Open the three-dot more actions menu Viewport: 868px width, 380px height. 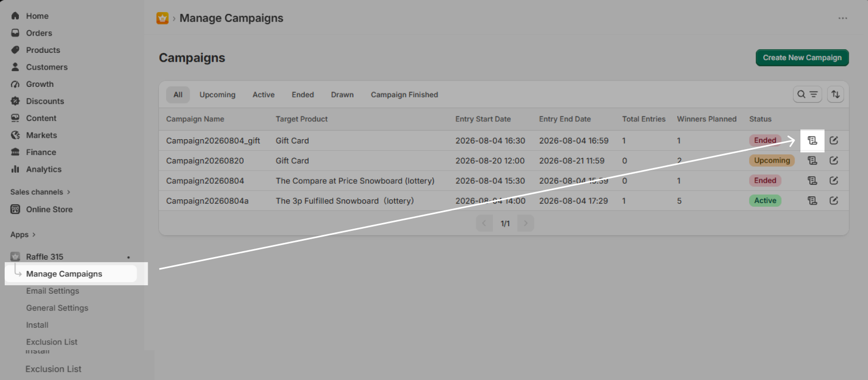[842, 18]
